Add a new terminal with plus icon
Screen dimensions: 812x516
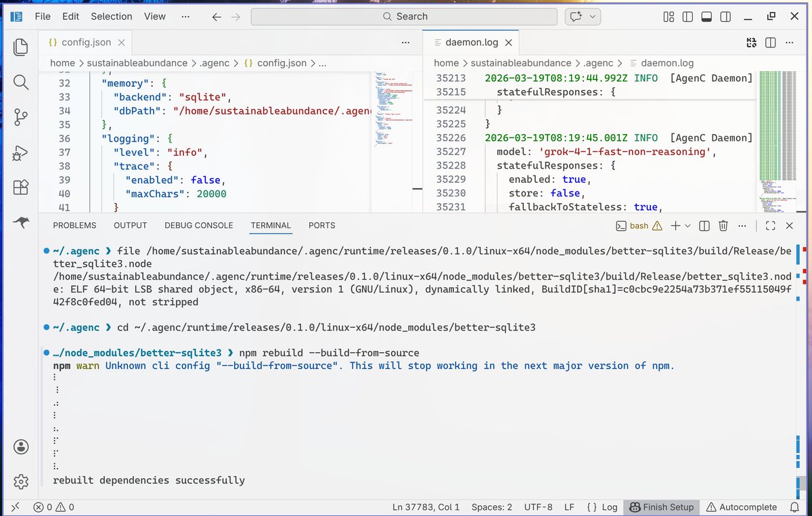click(675, 225)
